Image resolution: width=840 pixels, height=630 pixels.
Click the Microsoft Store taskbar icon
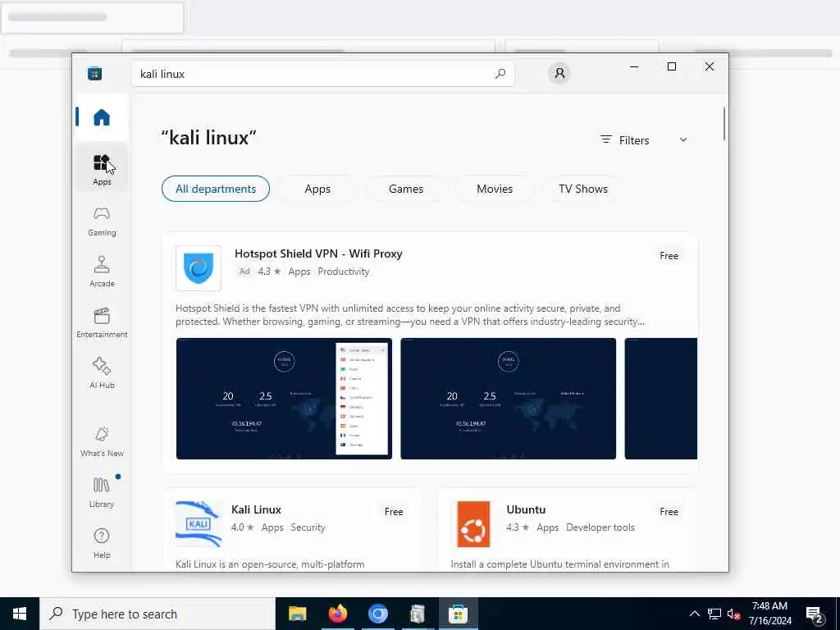[458, 614]
